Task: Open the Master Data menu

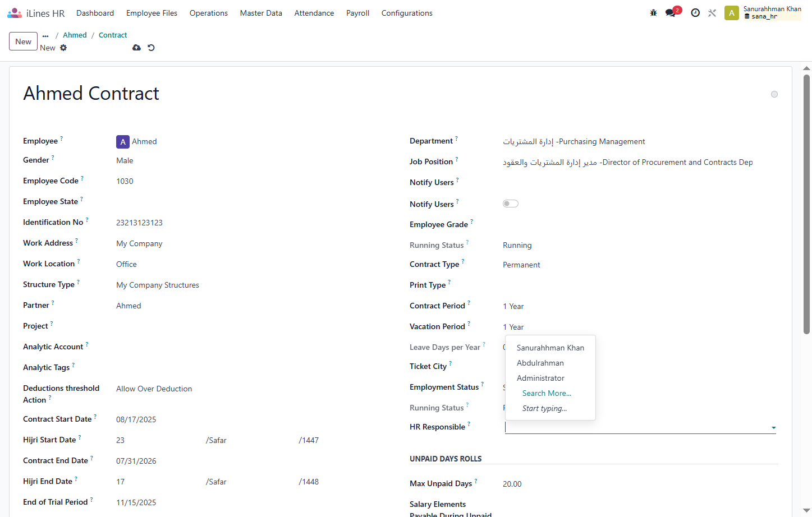Action: coord(261,13)
